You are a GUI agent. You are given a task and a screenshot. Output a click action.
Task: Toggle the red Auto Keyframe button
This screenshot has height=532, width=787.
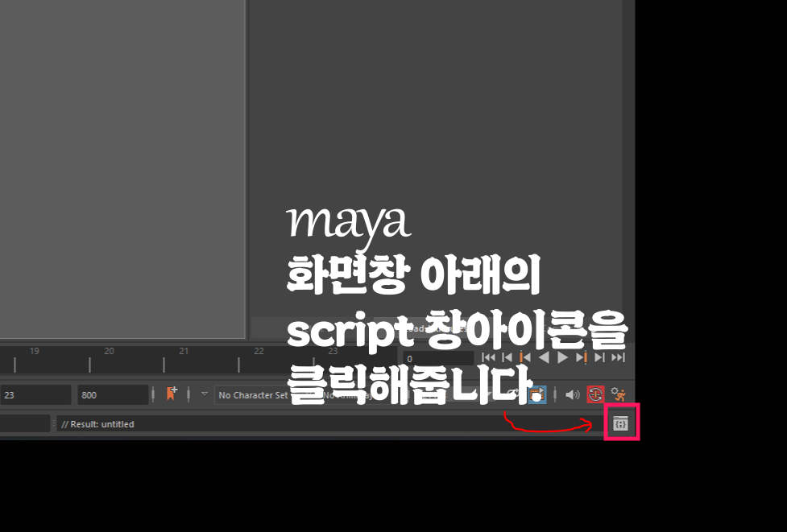pyautogui.click(x=595, y=394)
